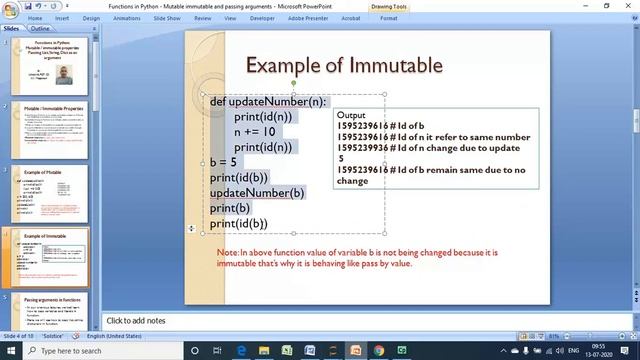Open Cortana circle icon on taskbar
Viewport: 640px width, 360px height.
pyautogui.click(x=195, y=351)
